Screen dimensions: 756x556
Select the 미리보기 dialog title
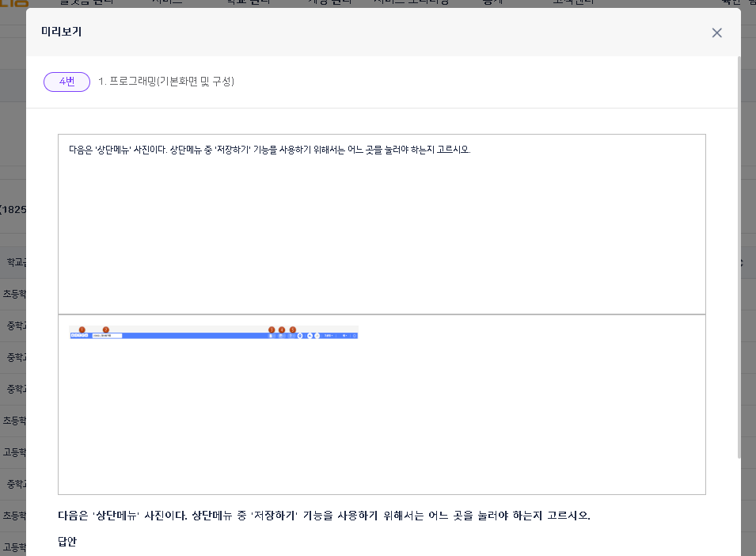click(x=62, y=32)
